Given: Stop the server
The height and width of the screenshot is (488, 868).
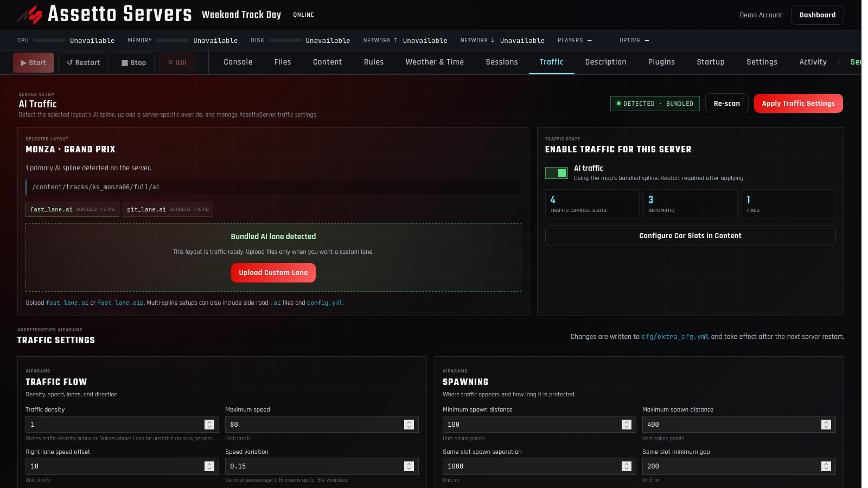Looking at the screenshot, I should click(134, 63).
